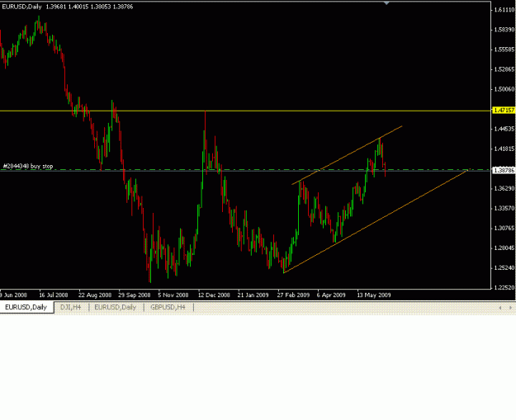Click the yellow 1.47157 price label

tap(504, 111)
